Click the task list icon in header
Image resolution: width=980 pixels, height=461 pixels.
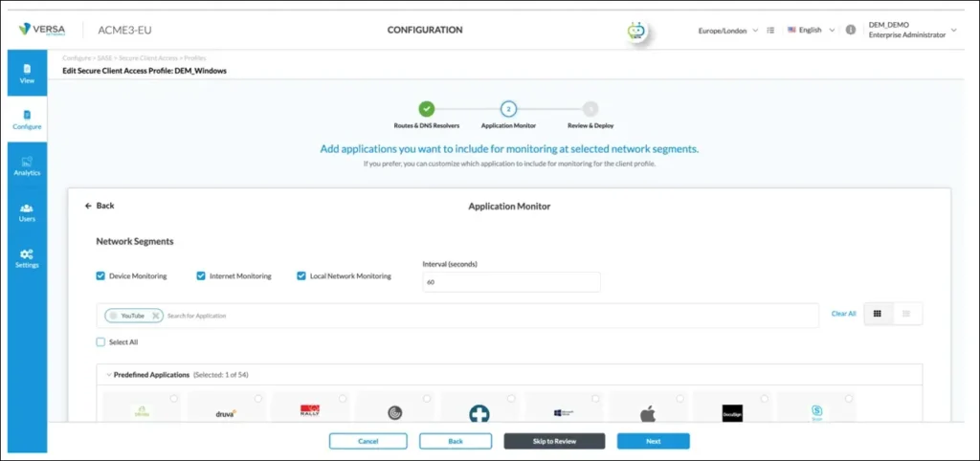click(770, 31)
